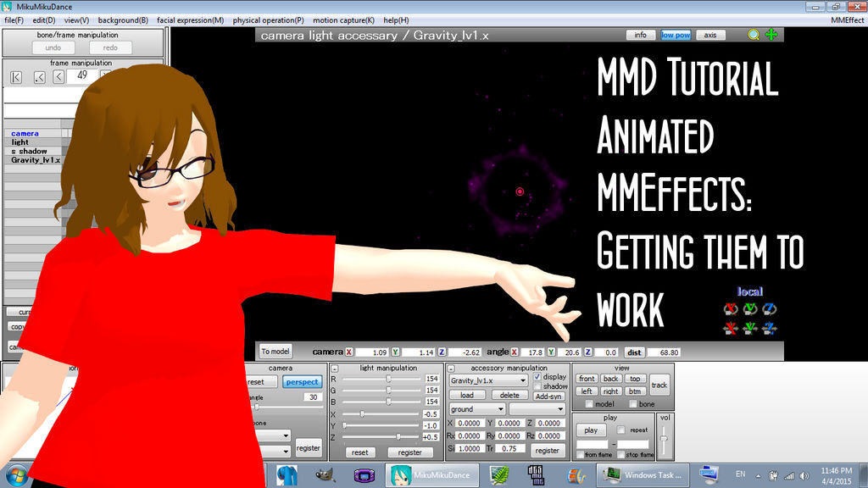Open the edit(D) menu
Image resolution: width=868 pixels, height=488 pixels.
[44, 20]
